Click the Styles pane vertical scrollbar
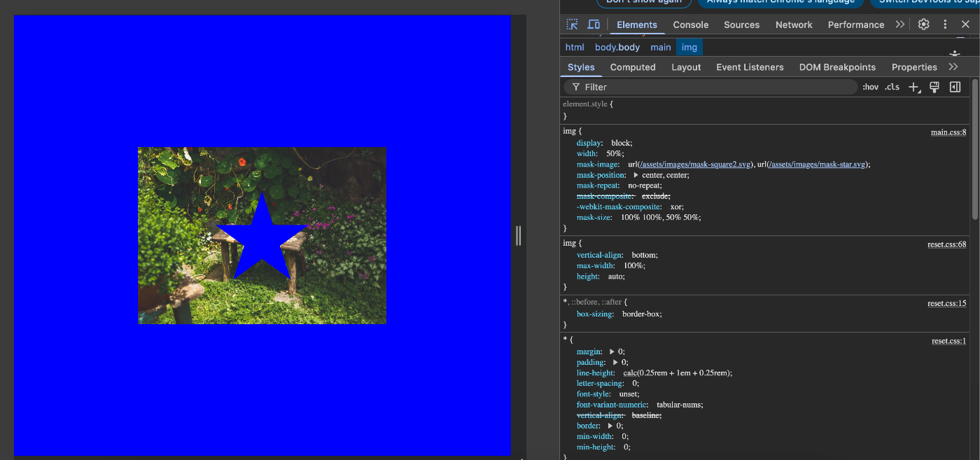This screenshot has height=460, width=980. [x=974, y=148]
